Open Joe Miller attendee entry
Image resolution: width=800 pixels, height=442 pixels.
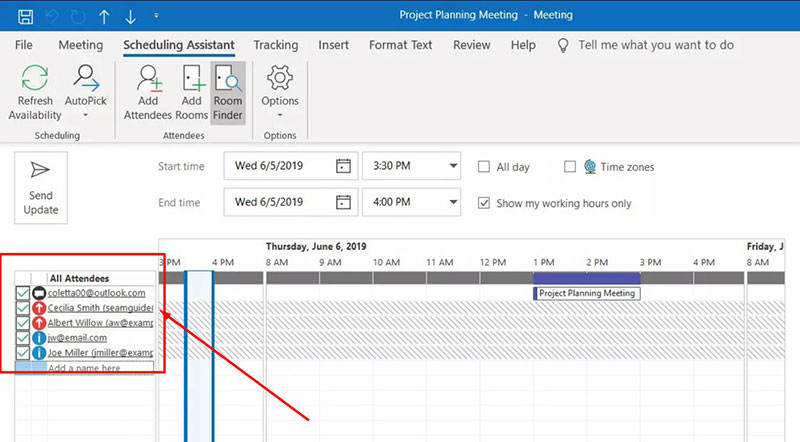click(100, 352)
